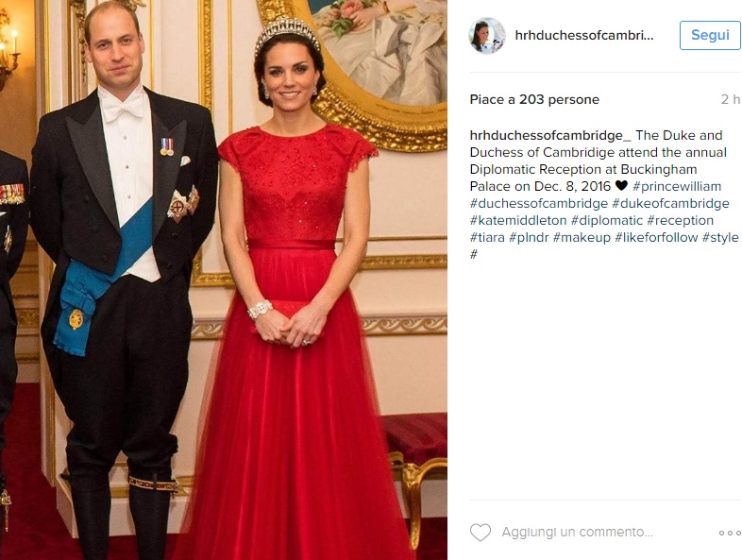Open the #plndr hashtag

pos(529,238)
